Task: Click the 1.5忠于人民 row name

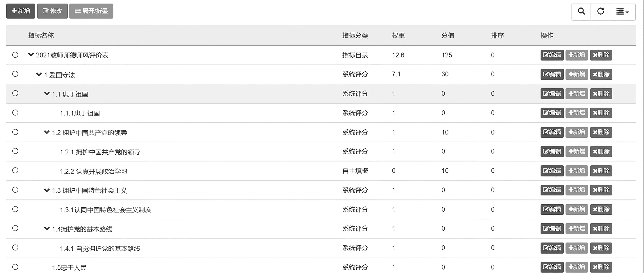Action: [69, 267]
